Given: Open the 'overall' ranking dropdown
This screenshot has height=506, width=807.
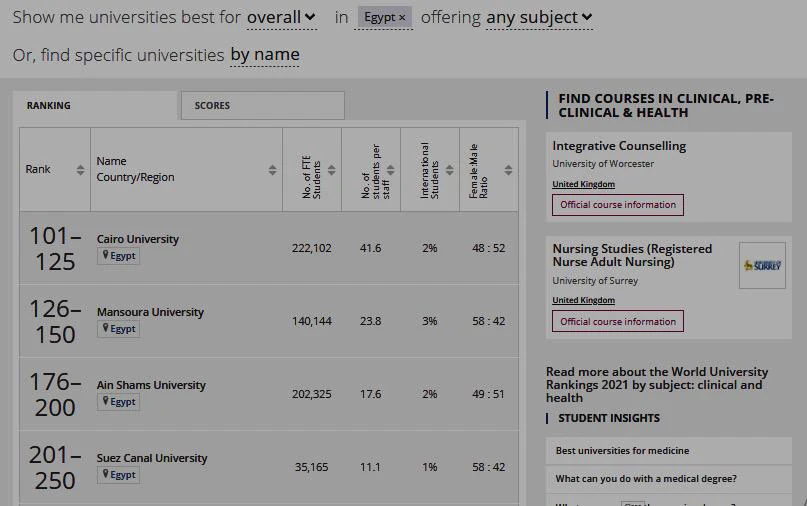Looking at the screenshot, I should pyautogui.click(x=281, y=18).
